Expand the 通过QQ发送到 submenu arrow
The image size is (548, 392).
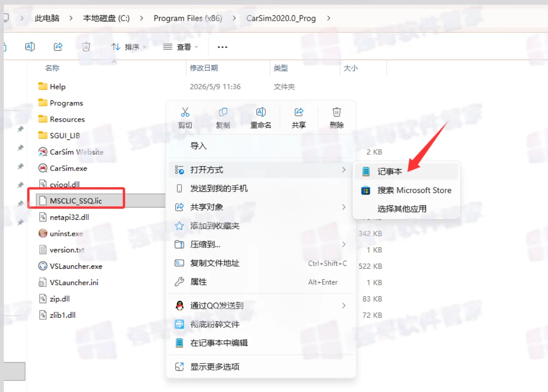[344, 306]
